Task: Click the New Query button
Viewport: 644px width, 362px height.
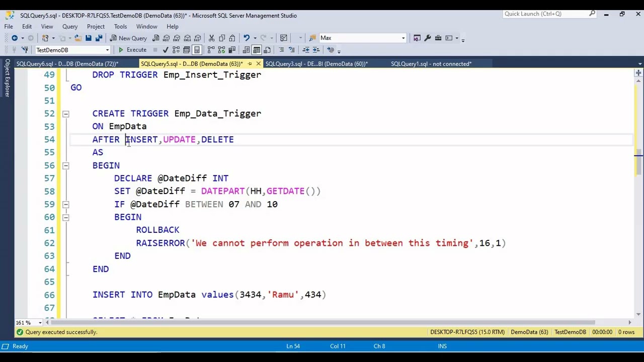Action: (x=128, y=38)
